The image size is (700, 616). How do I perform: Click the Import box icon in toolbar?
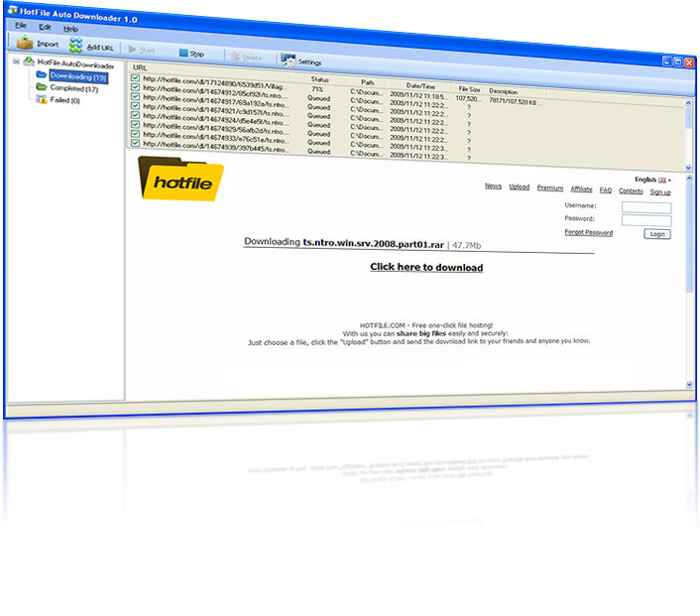point(25,43)
